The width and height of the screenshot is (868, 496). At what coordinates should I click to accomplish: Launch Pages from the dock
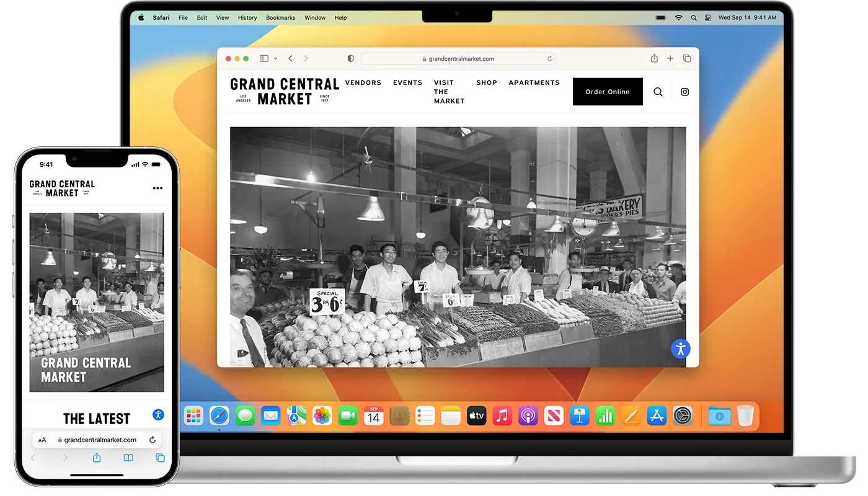point(631,416)
